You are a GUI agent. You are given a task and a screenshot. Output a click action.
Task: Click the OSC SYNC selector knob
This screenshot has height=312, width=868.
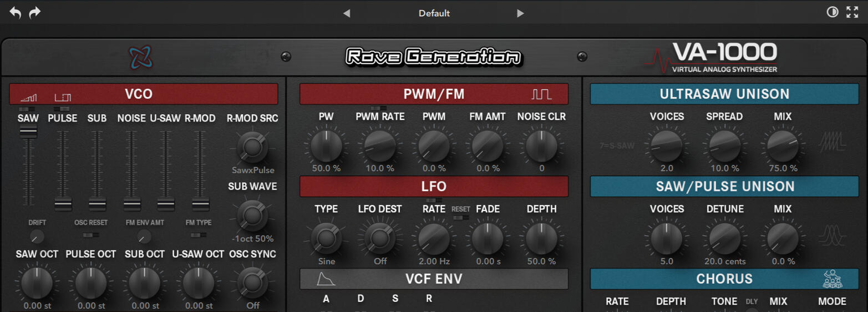(x=252, y=283)
